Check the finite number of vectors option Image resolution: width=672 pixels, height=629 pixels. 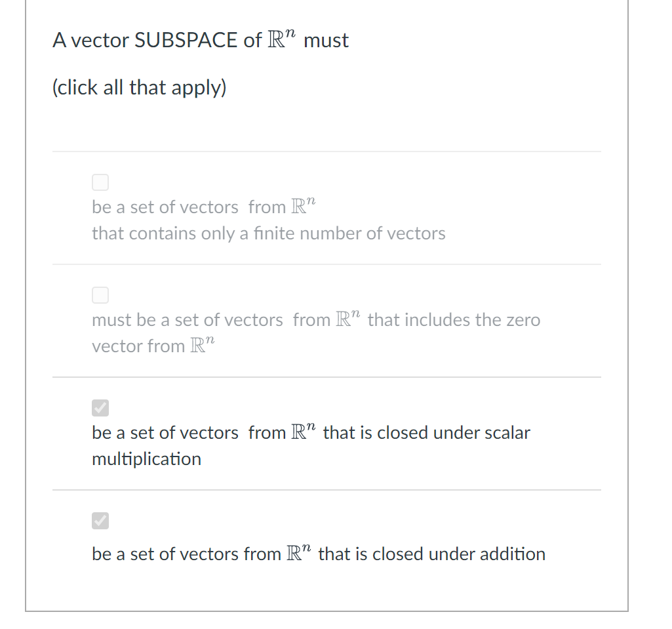coord(100,182)
